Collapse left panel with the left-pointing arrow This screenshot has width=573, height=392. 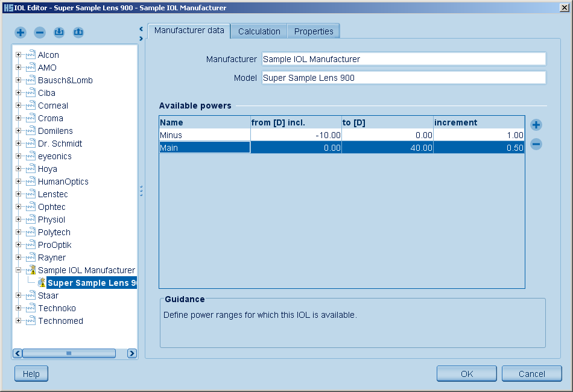141,28
